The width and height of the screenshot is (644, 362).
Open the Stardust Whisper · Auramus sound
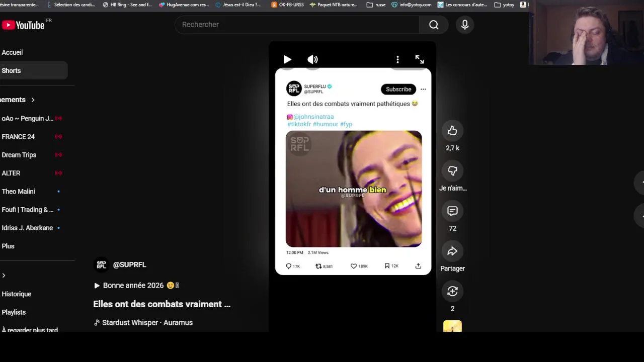(143, 323)
